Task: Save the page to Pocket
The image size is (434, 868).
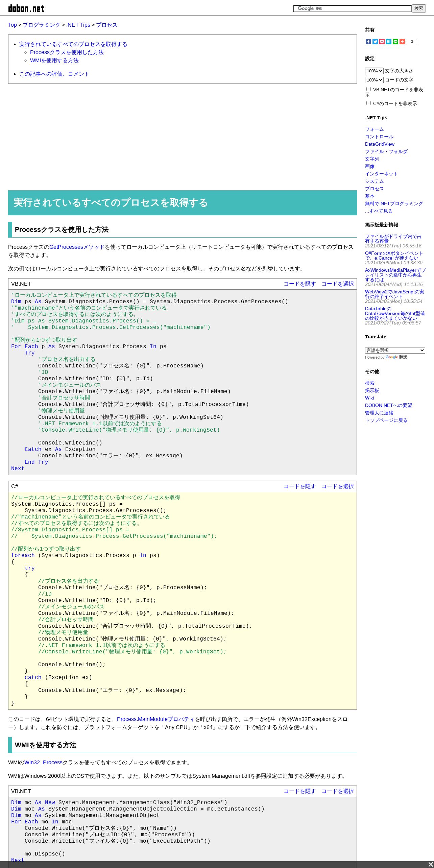Action: tap(382, 42)
